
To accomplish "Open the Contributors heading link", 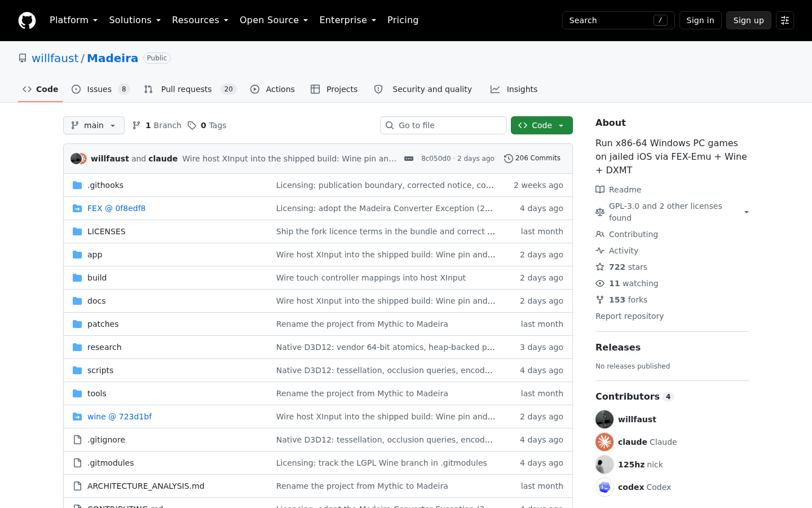I will (x=635, y=396).
